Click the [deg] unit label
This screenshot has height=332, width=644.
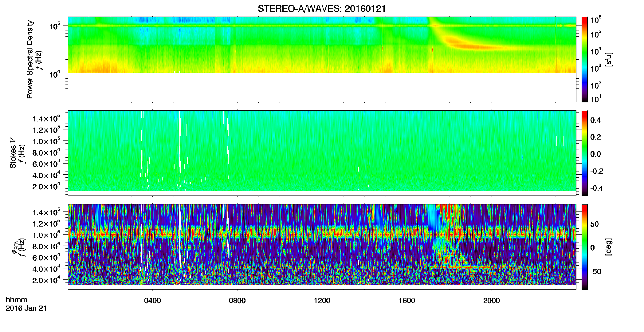[609, 247]
